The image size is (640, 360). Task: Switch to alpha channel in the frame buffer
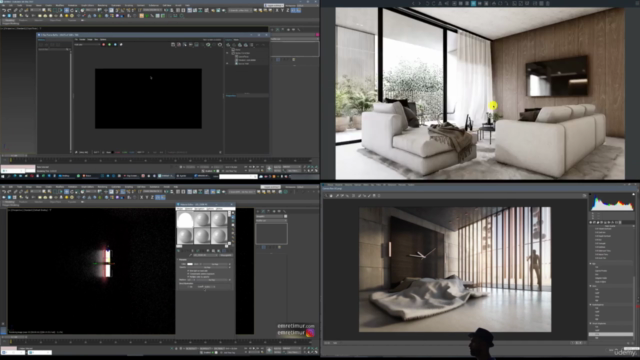pyautogui.click(x=121, y=44)
